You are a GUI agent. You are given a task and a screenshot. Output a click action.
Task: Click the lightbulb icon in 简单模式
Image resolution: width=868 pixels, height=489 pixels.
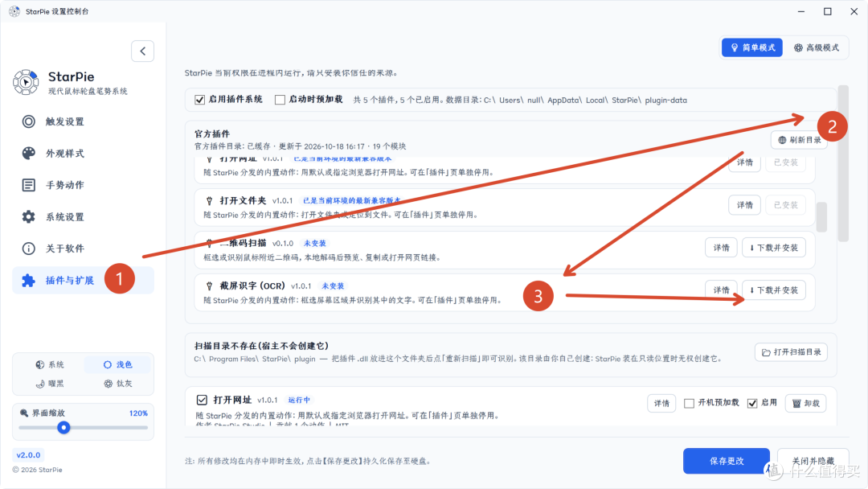tap(735, 47)
